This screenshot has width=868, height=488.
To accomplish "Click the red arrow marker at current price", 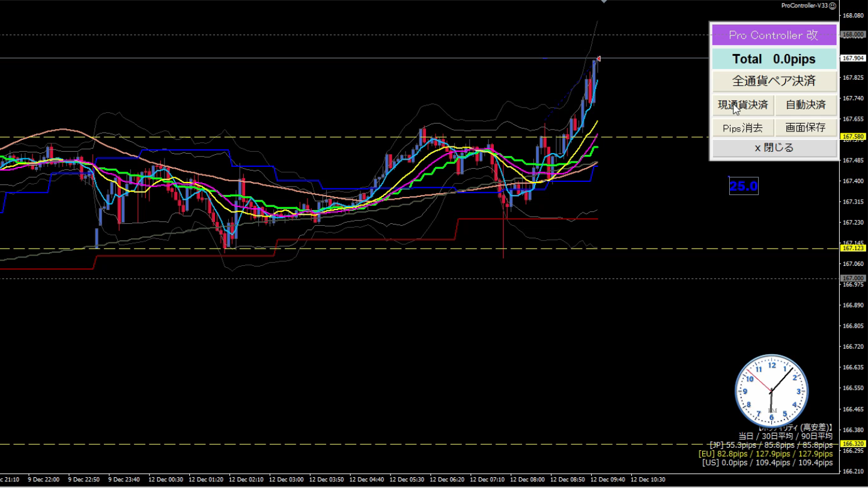I will [x=598, y=58].
